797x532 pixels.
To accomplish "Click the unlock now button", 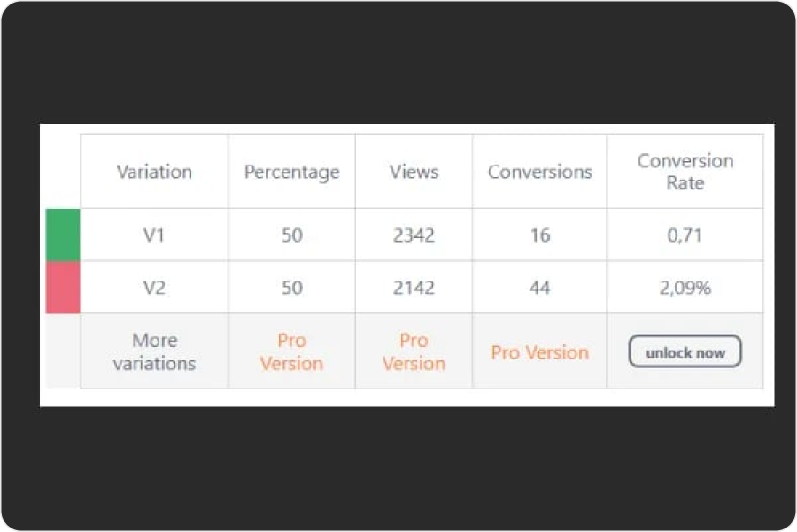I will point(685,351).
